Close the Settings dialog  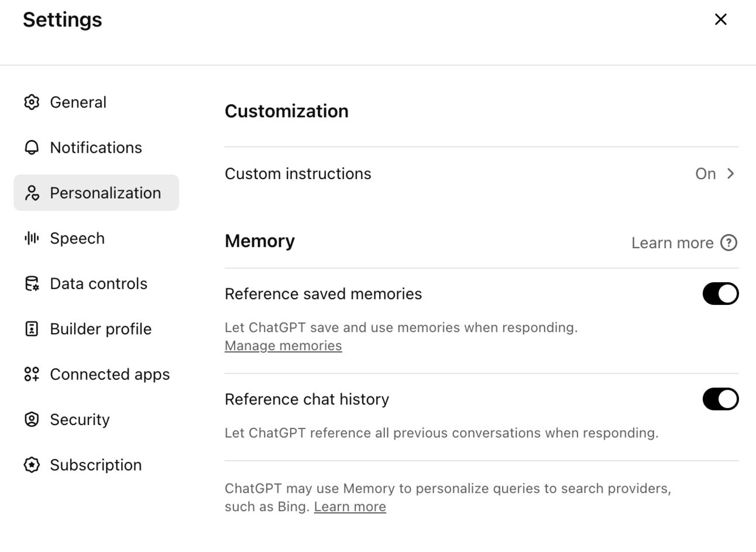tap(721, 19)
